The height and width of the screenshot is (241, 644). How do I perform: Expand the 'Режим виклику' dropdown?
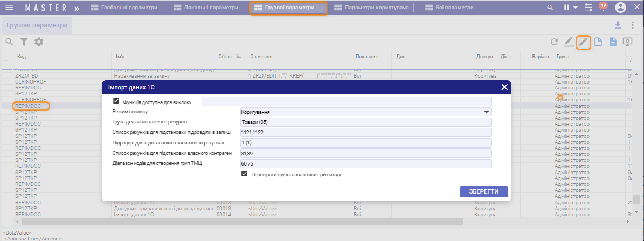487,112
